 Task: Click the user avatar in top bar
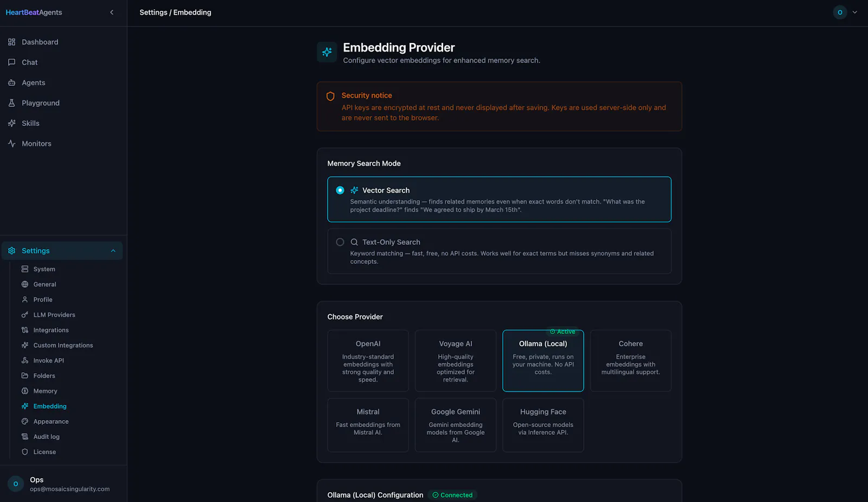click(840, 12)
